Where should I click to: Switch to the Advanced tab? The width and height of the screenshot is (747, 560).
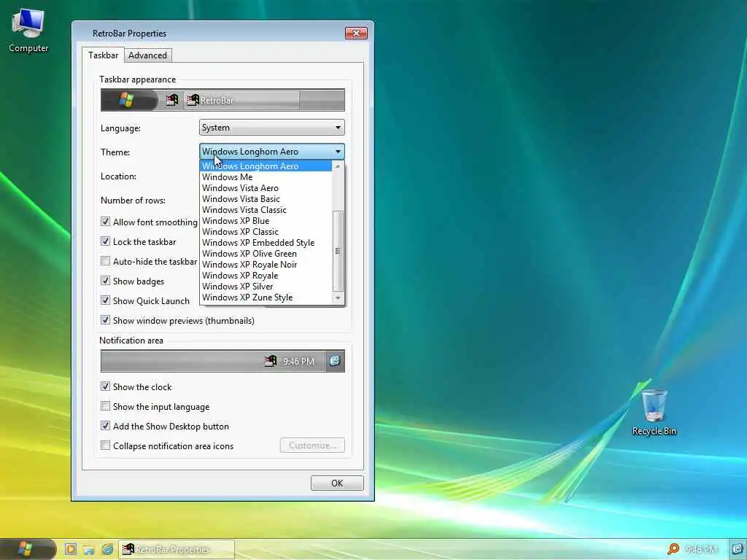(x=147, y=55)
